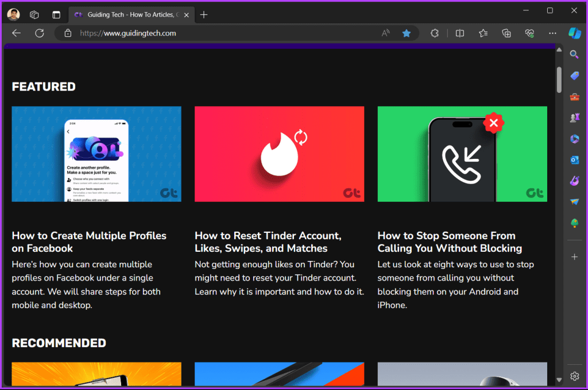Viewport: 588px width, 390px height.
Task: Open the search tool in the sidebar
Action: 574,54
